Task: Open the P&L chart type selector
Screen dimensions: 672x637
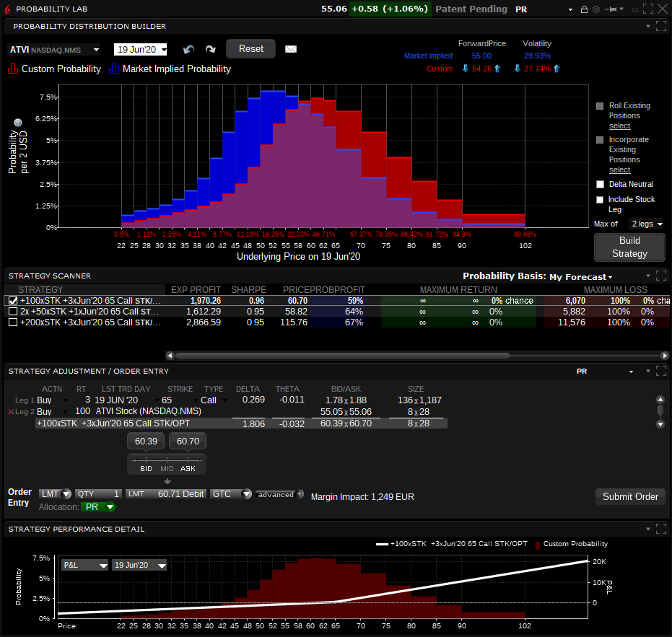Action: [85, 565]
